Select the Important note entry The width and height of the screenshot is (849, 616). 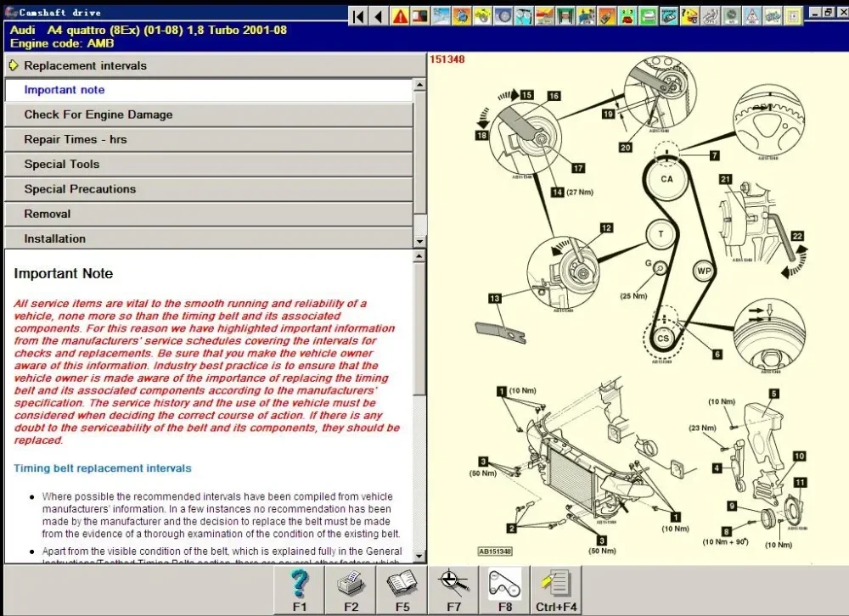(65, 90)
